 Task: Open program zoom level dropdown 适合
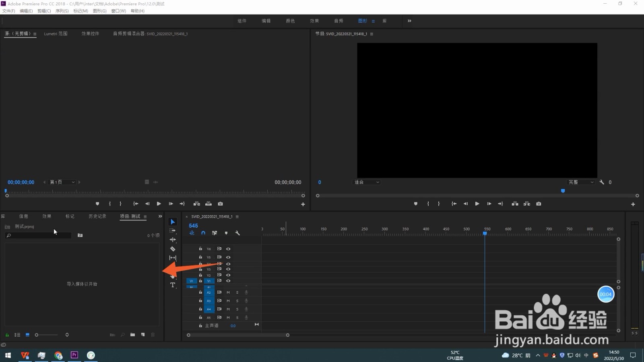366,182
